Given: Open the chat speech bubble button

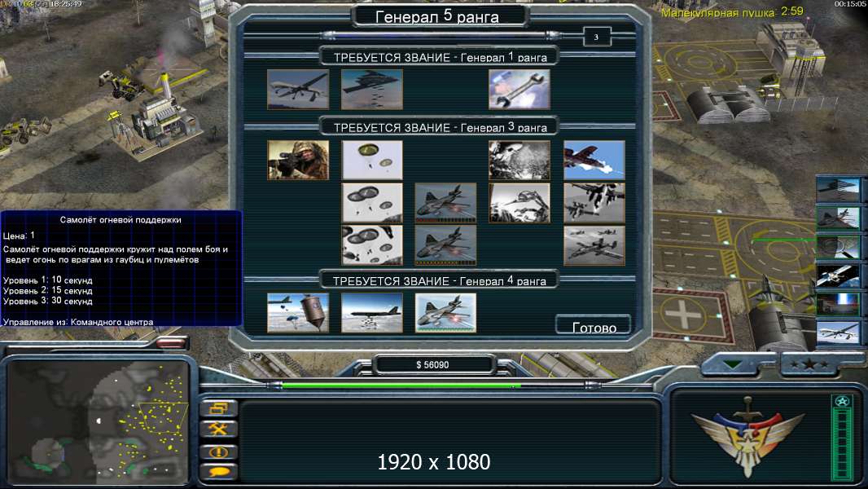Looking at the screenshot, I should 218,471.
